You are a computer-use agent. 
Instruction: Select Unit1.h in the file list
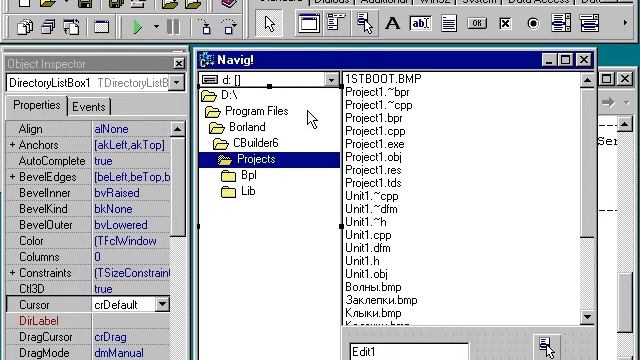click(x=362, y=261)
